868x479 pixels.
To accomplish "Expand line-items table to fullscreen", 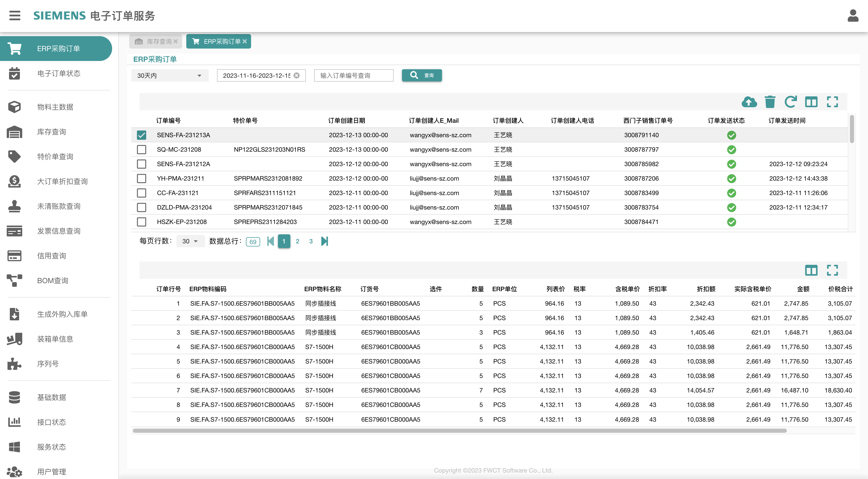I will click(832, 270).
